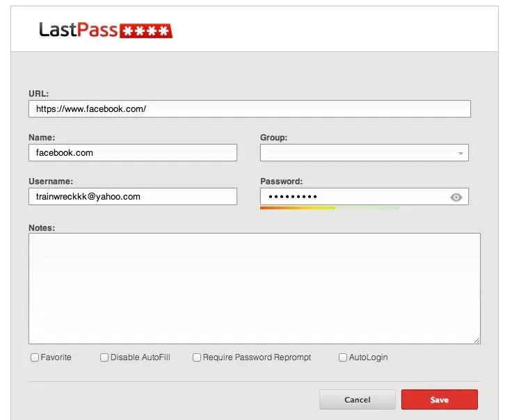Check Disable AutoFill
This screenshot has height=420, width=505.
pos(104,357)
